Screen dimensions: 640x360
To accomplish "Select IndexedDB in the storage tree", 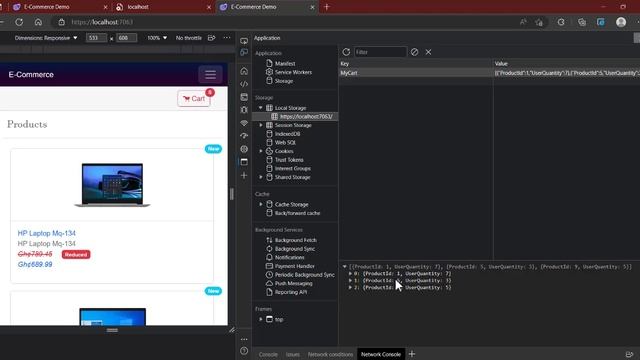I will click(287, 134).
